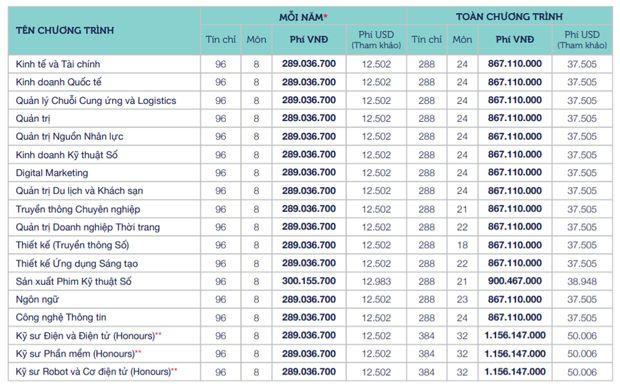Screen dimensions: 620x389
Task: Select Sản xuất Phim Kỹ thuật Số
Action: (74, 281)
